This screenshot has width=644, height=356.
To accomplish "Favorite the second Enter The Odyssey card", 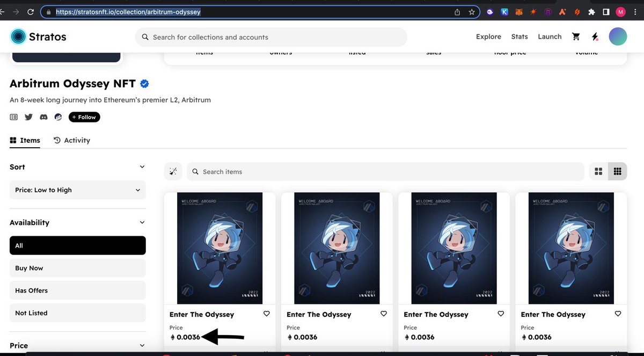I will point(384,314).
